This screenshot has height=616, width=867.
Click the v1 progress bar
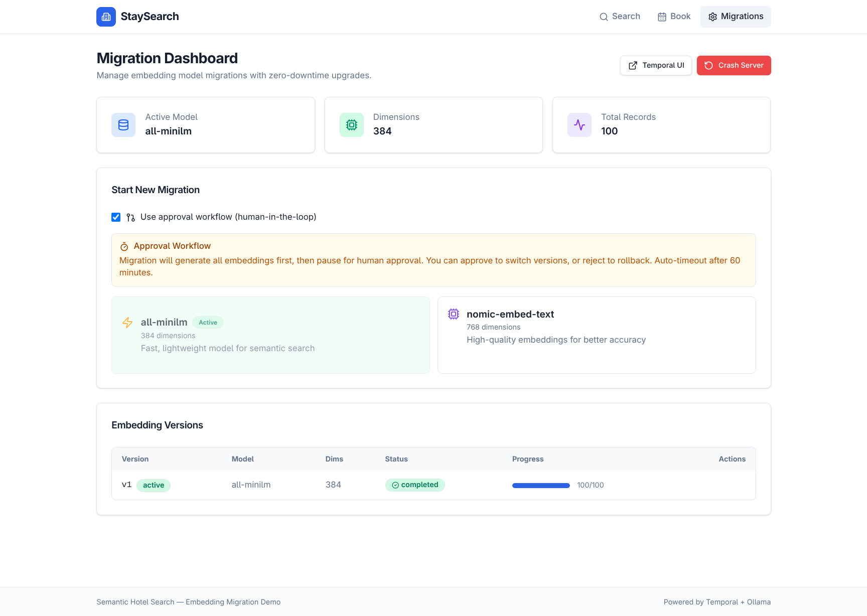pos(541,485)
